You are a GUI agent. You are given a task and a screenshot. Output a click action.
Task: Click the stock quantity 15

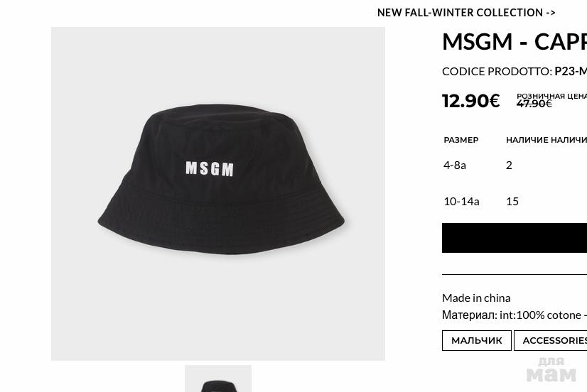(512, 201)
